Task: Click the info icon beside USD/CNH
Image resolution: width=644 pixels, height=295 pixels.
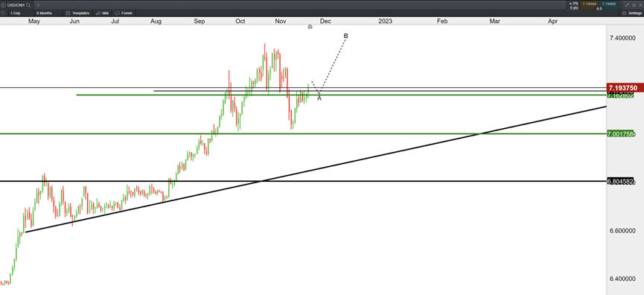Action: pyautogui.click(x=3, y=5)
